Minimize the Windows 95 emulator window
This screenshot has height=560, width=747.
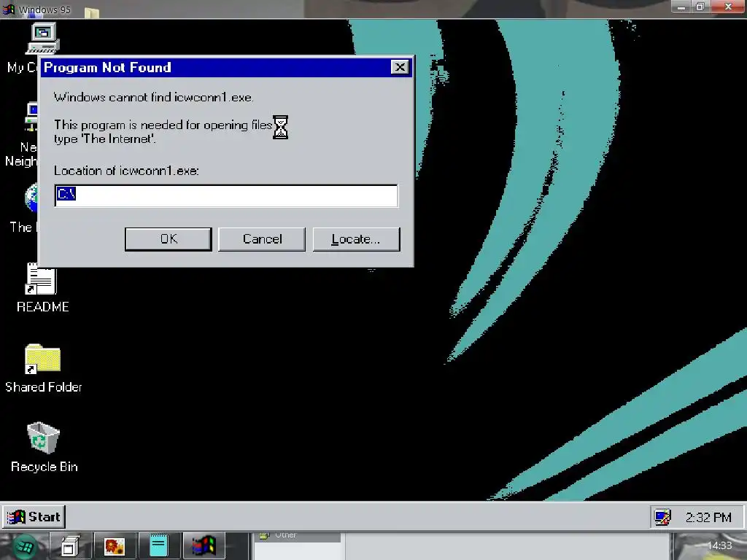681,7
